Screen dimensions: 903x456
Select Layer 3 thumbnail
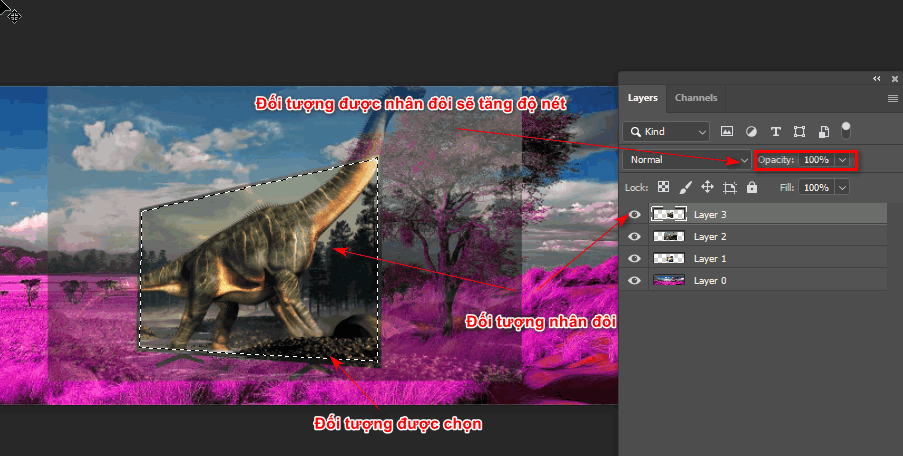click(x=669, y=214)
